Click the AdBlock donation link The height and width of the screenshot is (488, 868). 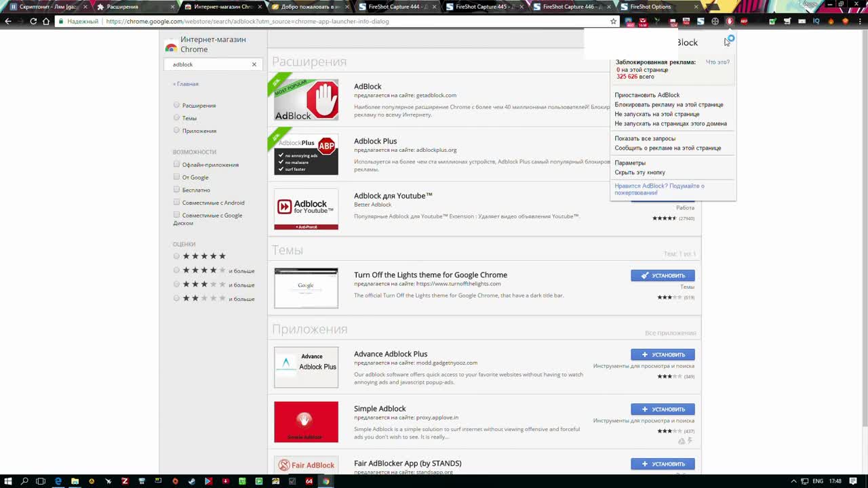click(659, 189)
